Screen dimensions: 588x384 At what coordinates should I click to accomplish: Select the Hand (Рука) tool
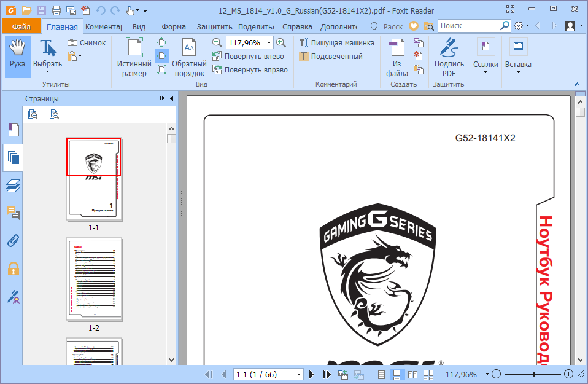[x=17, y=55]
